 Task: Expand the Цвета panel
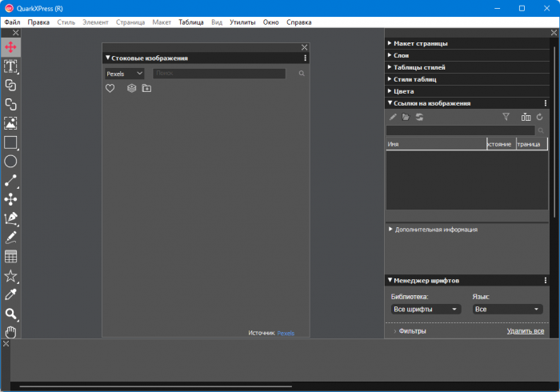pyautogui.click(x=403, y=91)
